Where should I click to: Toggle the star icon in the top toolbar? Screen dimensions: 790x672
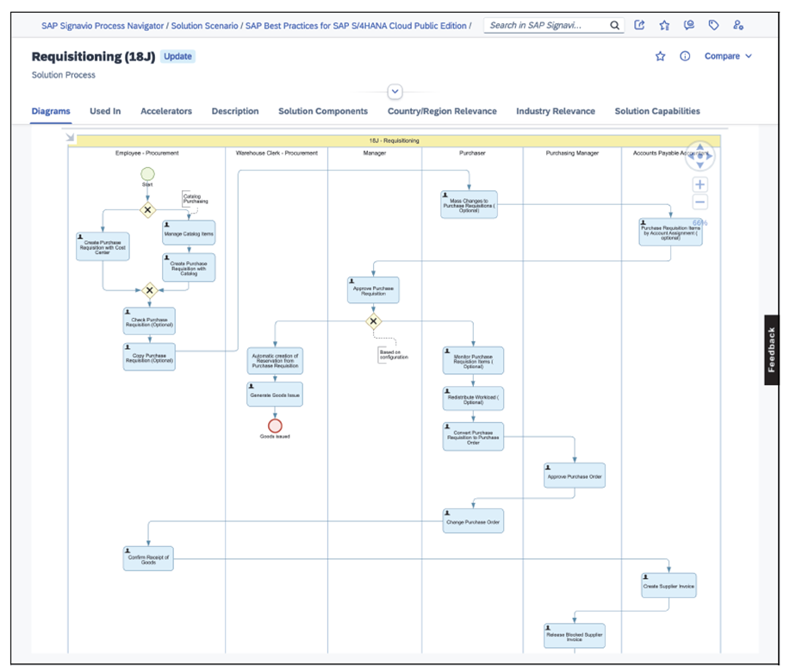pos(664,25)
